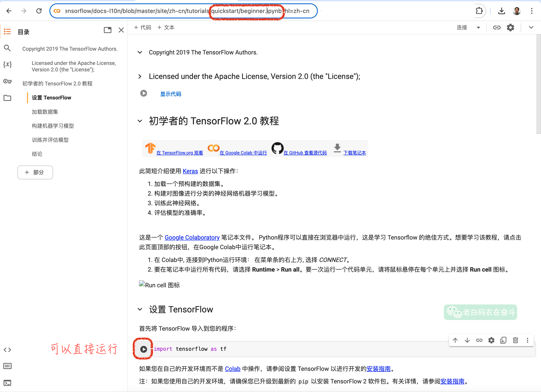Select 设置 TensorFlow in the contents

coord(51,98)
